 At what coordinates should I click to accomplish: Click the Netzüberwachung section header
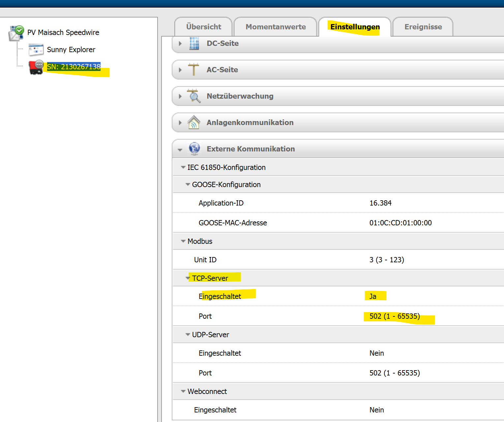point(240,96)
